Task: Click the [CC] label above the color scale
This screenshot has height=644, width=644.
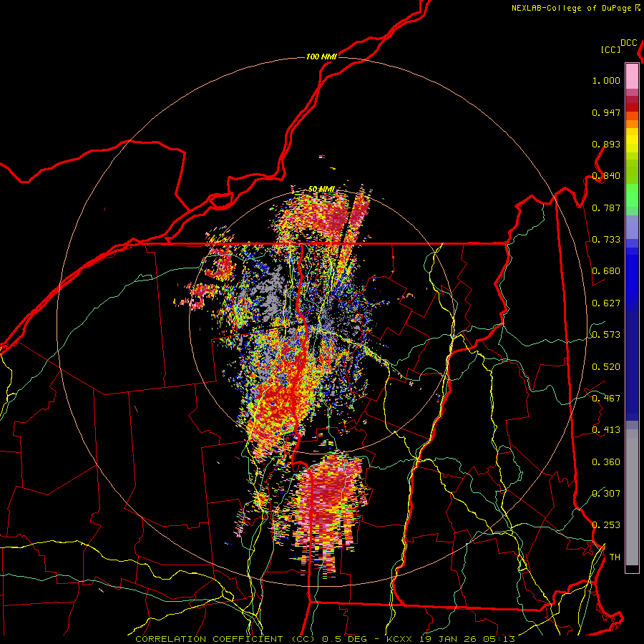Action: point(610,49)
